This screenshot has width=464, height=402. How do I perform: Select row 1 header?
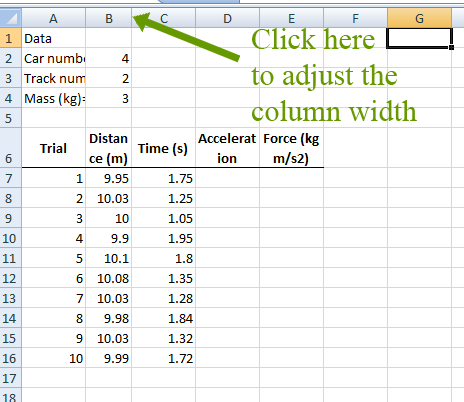(x=11, y=38)
